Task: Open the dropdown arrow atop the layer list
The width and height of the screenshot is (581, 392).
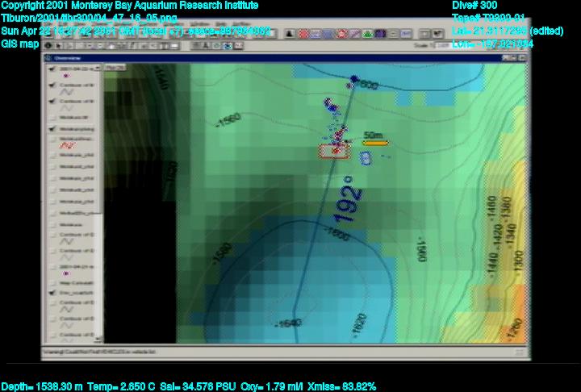Action: 98,69
